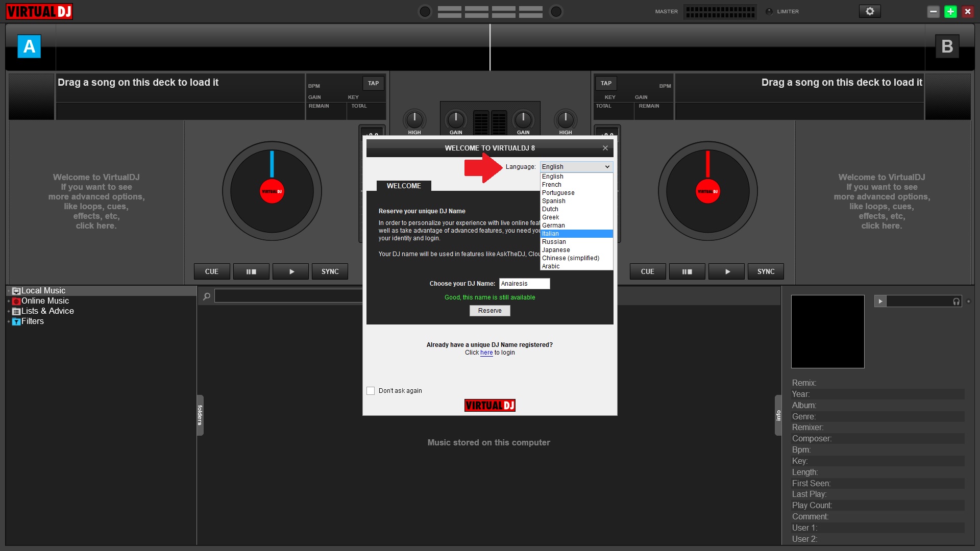Click pause-stutter button on left deck
The height and width of the screenshot is (551, 980).
coord(251,271)
